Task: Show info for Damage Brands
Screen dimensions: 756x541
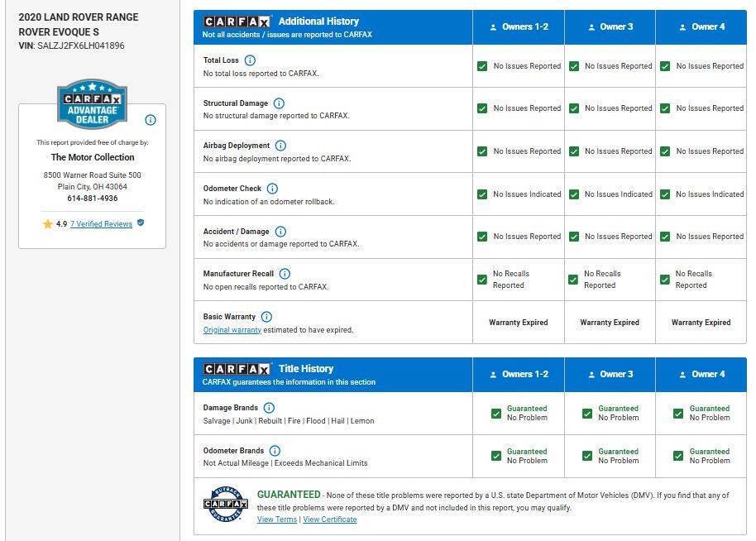Action: (x=269, y=408)
